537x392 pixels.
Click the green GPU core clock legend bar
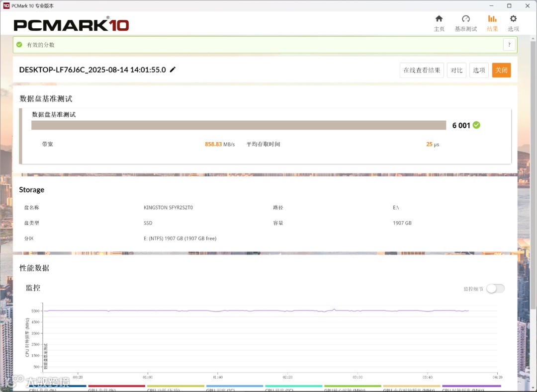pos(353,386)
